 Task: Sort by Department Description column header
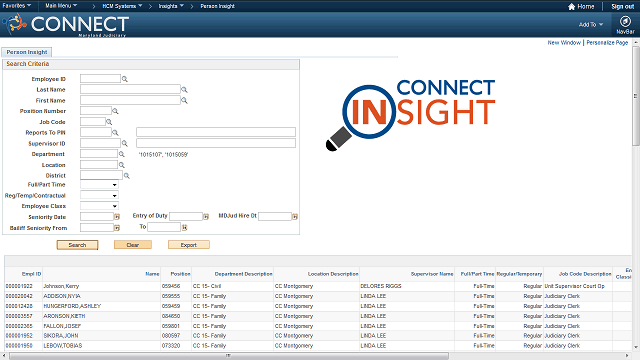pyautogui.click(x=243, y=274)
